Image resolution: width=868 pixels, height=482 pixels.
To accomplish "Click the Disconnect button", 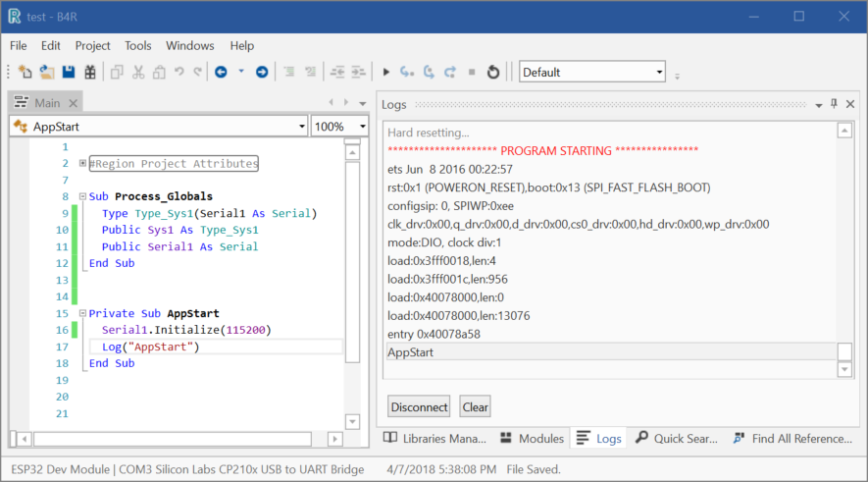I will point(419,406).
